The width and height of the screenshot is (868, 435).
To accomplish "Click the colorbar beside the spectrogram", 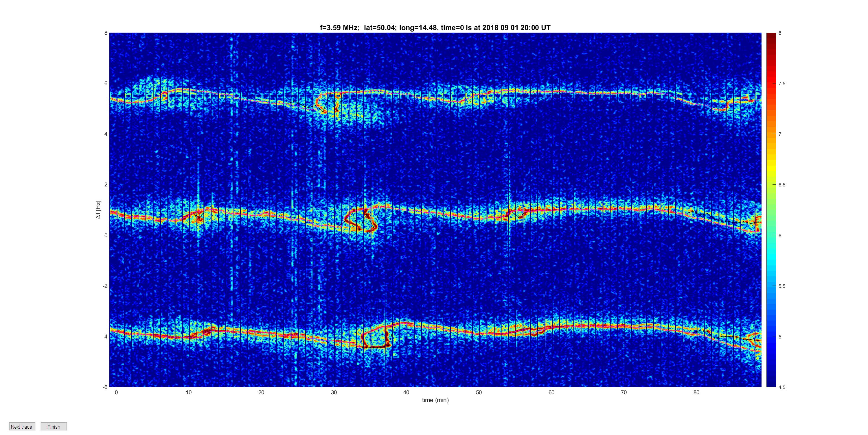I will pos(771,210).
